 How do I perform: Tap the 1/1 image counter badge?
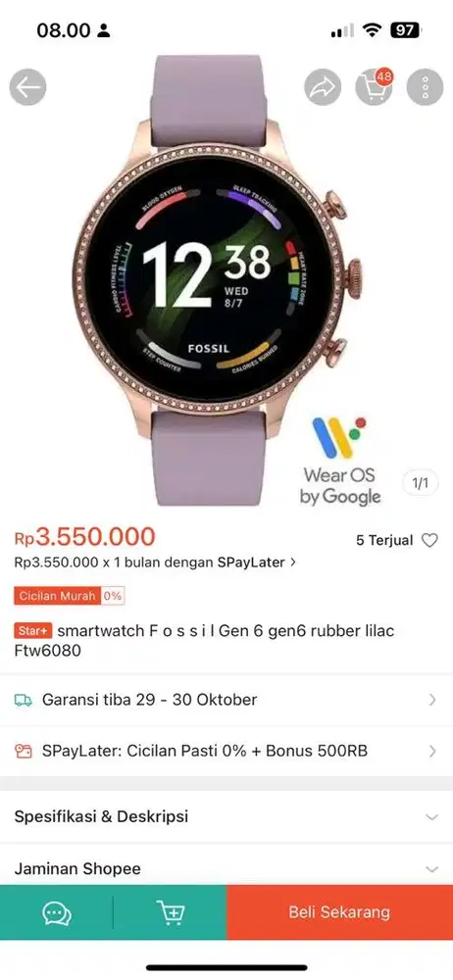pos(420,483)
